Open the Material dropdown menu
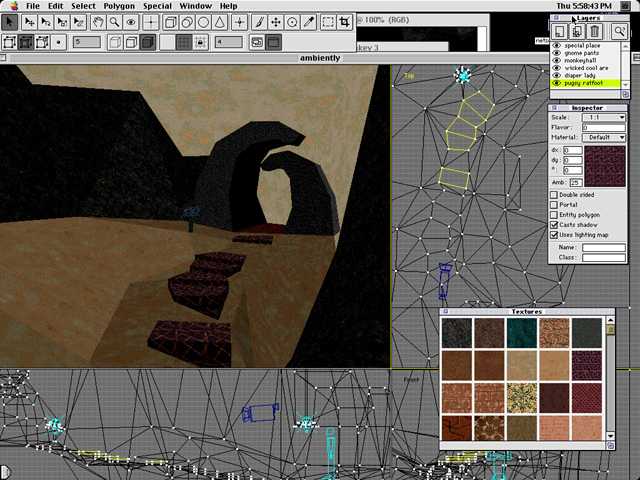The width and height of the screenshot is (640, 480). 603,137
